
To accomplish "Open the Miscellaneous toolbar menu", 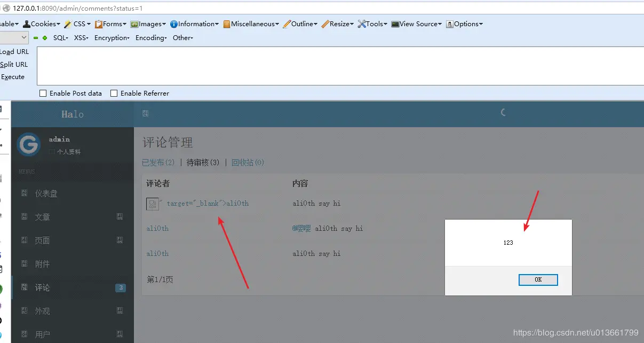I will [251, 24].
